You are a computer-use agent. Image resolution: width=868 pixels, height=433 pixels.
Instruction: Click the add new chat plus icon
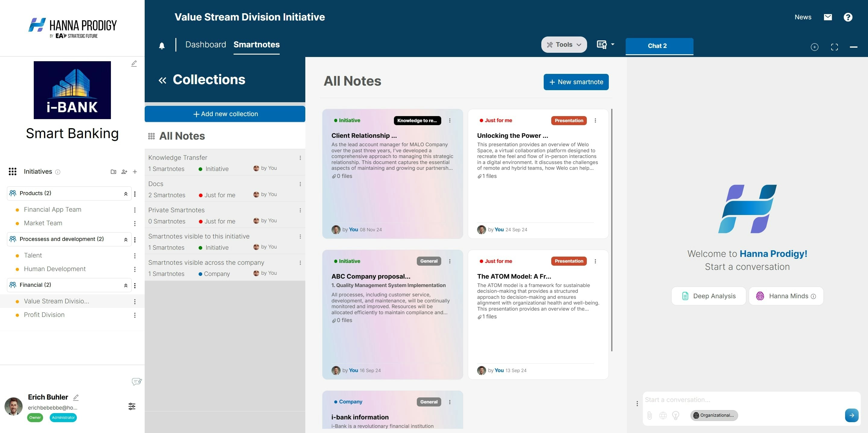pyautogui.click(x=814, y=47)
